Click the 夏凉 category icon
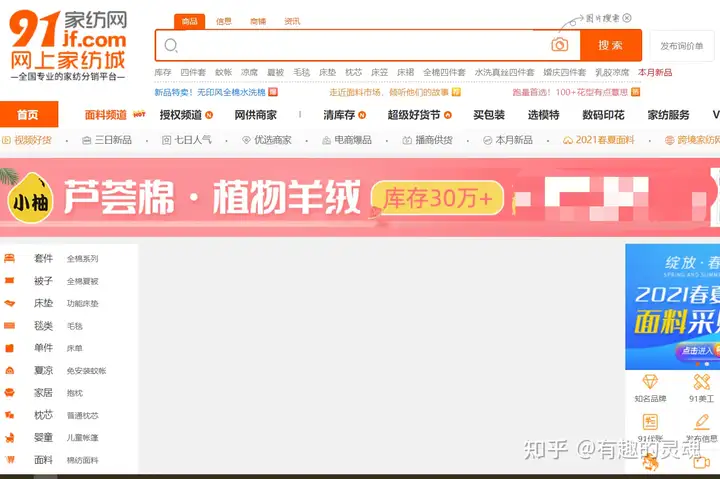The image size is (720, 479). click(x=10, y=370)
